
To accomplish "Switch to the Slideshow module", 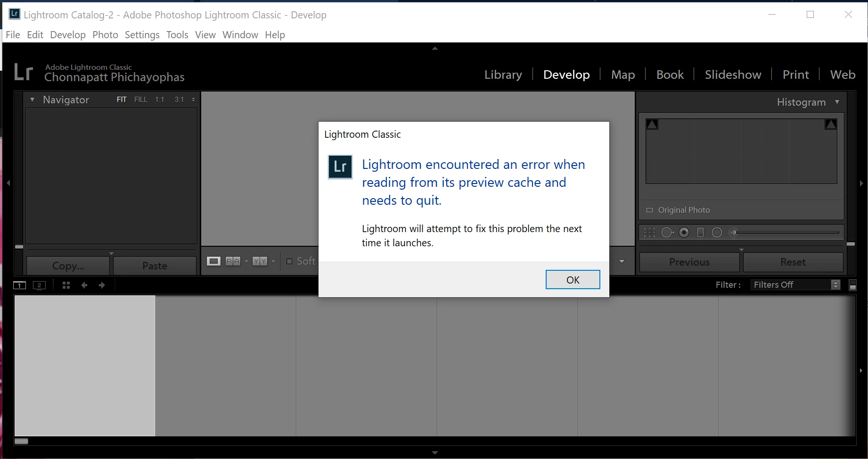I will tap(733, 75).
